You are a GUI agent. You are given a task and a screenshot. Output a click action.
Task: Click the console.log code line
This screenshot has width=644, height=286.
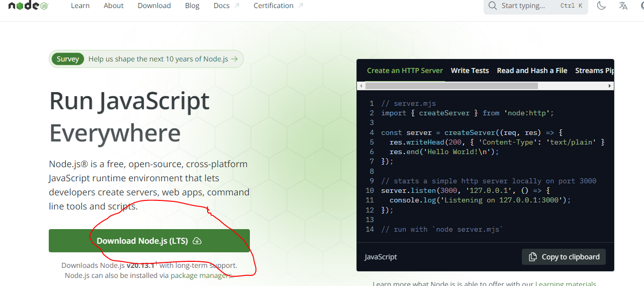480,200
